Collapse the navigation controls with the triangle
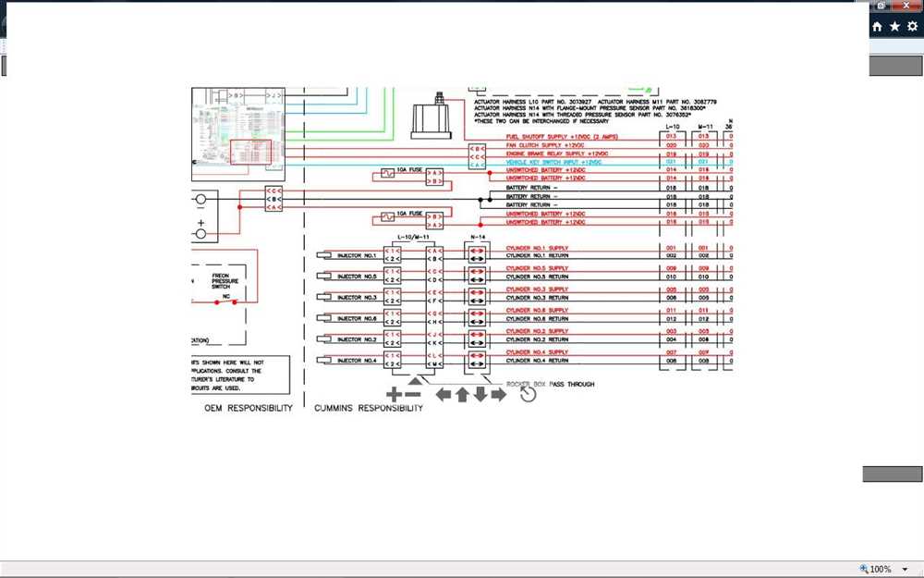 pos(415,381)
